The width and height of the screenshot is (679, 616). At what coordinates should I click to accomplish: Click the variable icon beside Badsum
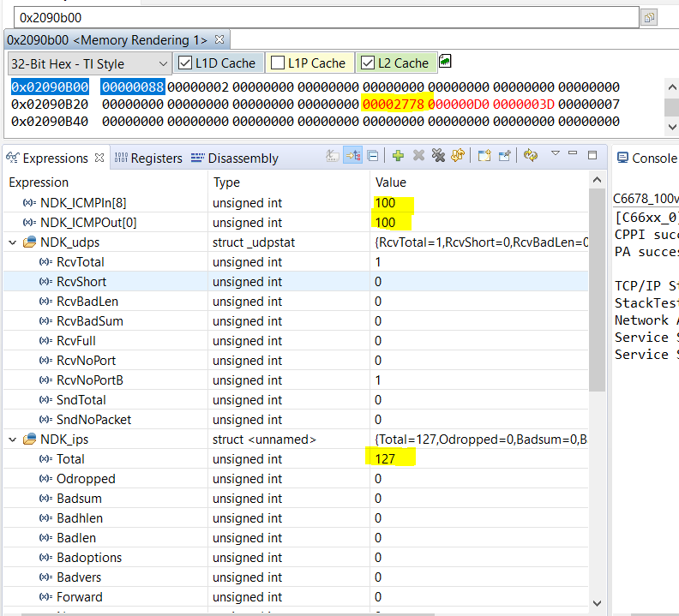pyautogui.click(x=46, y=499)
